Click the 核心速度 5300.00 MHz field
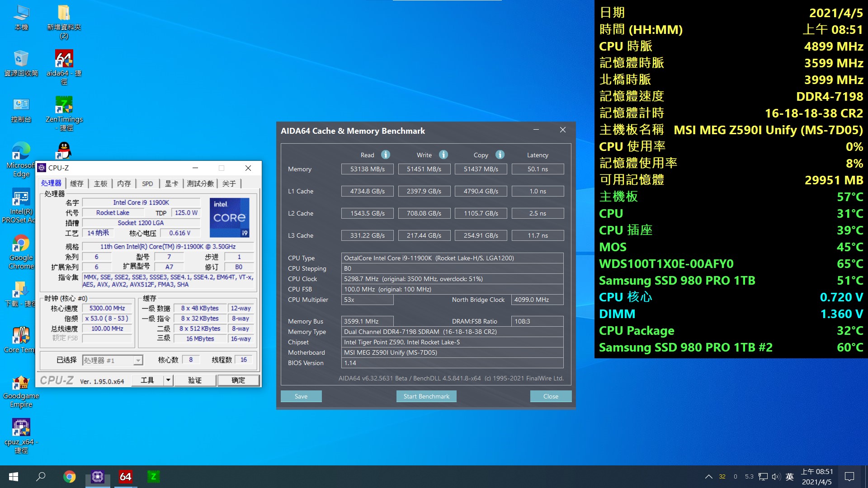Screen dimensions: 868x488 click(107, 308)
